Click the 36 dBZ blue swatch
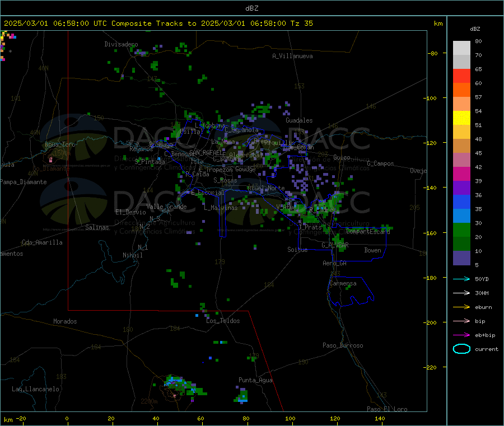504x426 pixels. (x=461, y=202)
